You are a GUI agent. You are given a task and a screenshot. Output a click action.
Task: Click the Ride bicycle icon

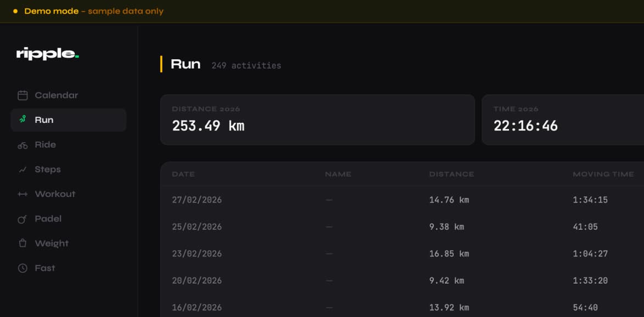coord(22,145)
